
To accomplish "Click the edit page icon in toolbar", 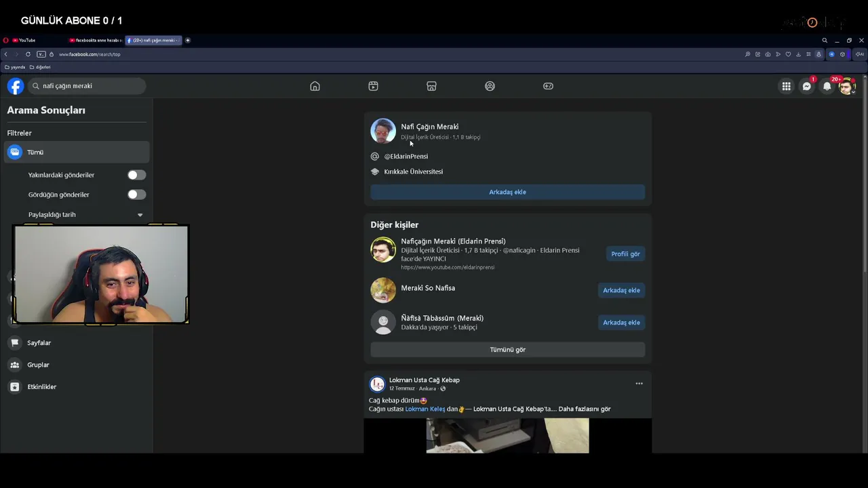I will [x=757, y=54].
